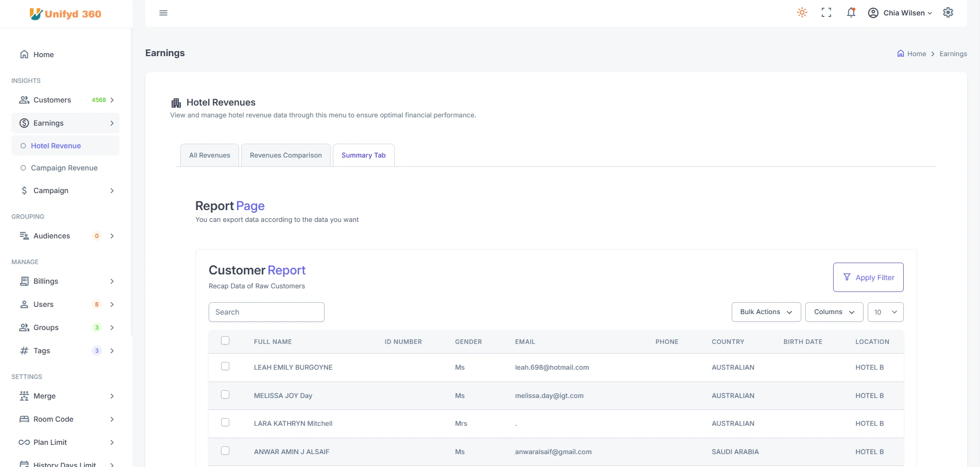Tick the MELISSA JOY Day row checkbox
The width and height of the screenshot is (980, 467).
(225, 394)
